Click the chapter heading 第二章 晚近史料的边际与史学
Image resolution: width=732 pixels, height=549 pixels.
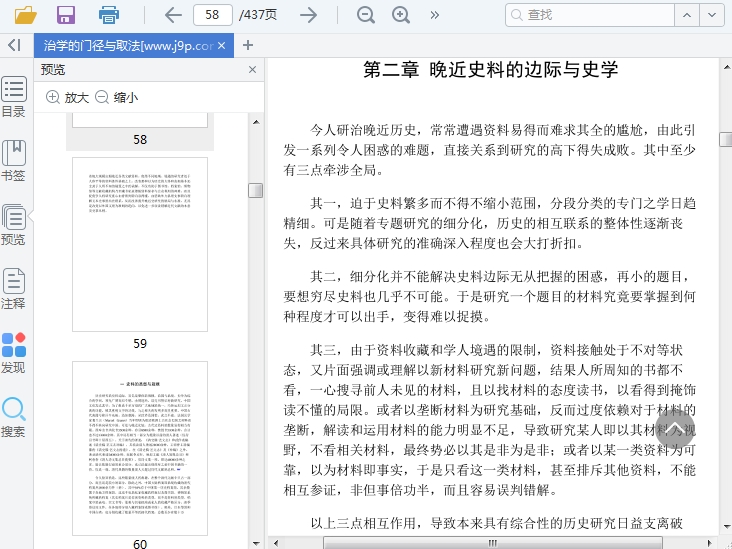(491, 70)
